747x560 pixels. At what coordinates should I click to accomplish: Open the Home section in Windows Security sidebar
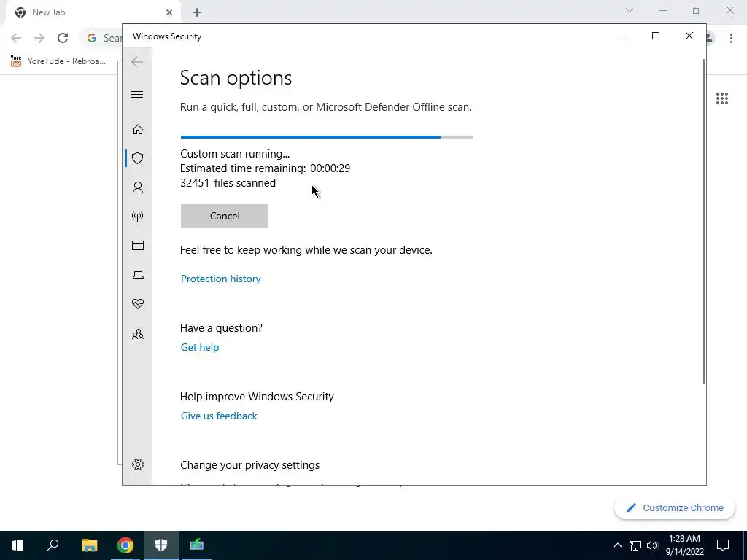(x=138, y=130)
